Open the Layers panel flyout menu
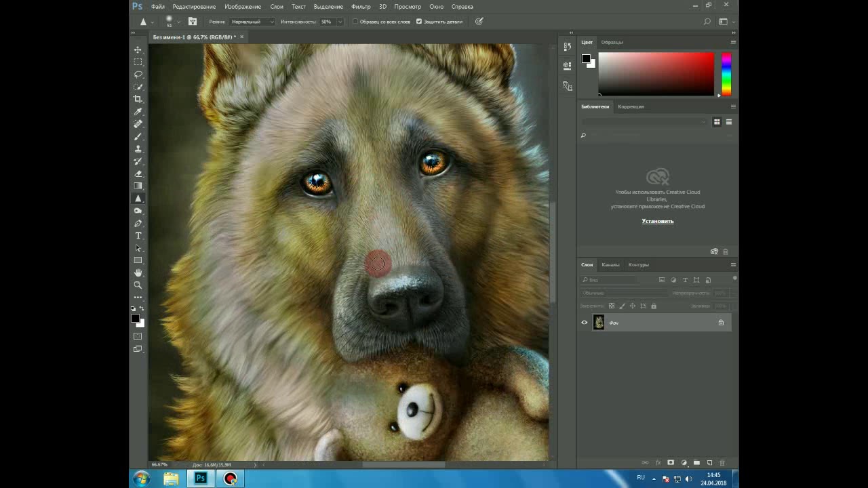Screen dimensions: 868x488 tap(733, 264)
